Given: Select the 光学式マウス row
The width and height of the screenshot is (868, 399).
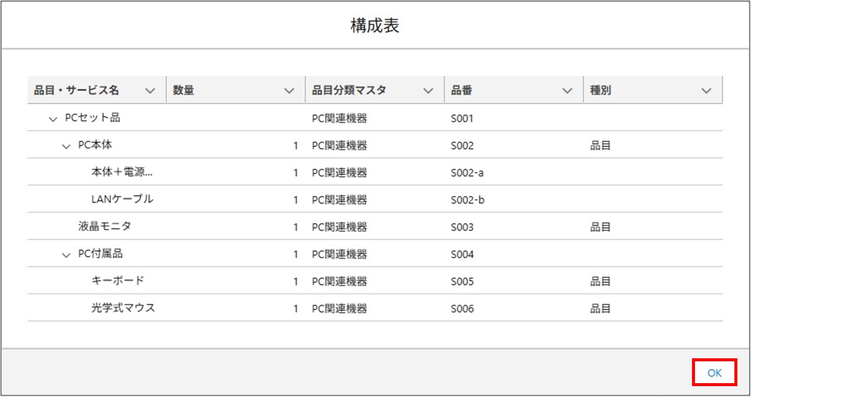Looking at the screenshot, I should (x=123, y=308).
